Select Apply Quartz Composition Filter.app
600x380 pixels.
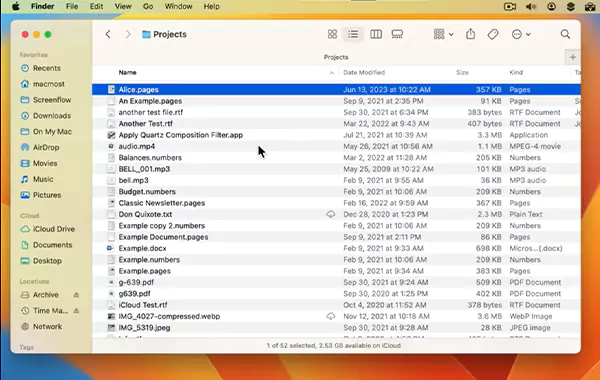point(181,135)
